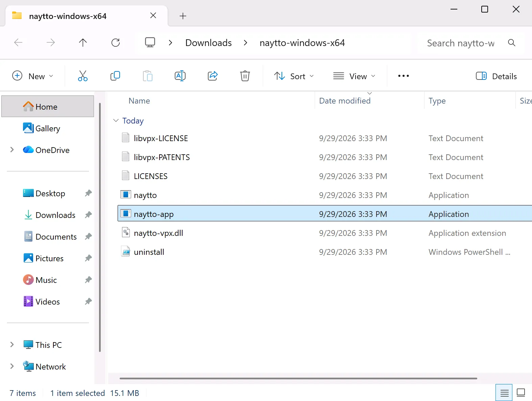This screenshot has width=532, height=401.
Task: Open the Sort dropdown menu
Action: [x=294, y=76]
